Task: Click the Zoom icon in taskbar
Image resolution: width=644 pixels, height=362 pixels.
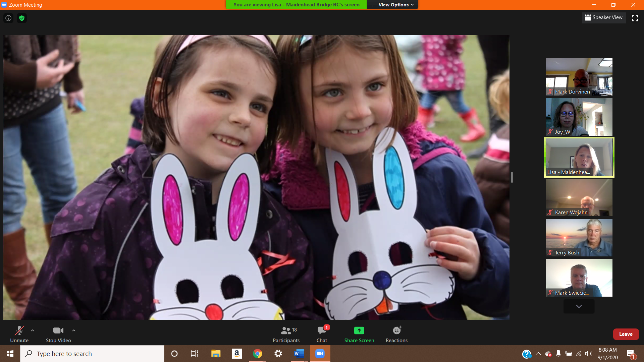Action: (320, 354)
